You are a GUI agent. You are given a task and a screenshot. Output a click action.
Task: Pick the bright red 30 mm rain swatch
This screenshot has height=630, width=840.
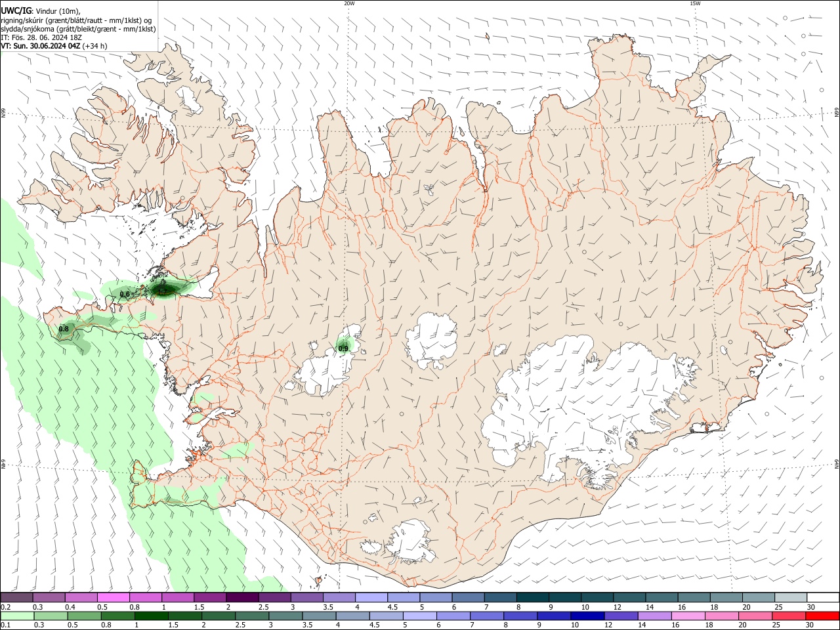(822, 616)
